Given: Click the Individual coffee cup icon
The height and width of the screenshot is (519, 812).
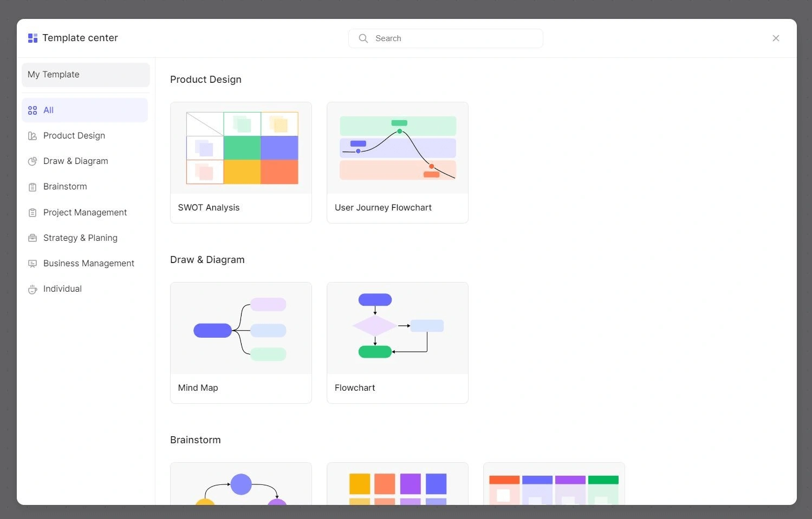Looking at the screenshot, I should coord(33,289).
